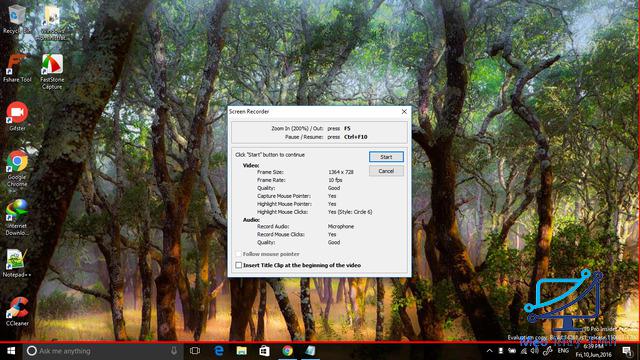Open the volume control in system tray
The image size is (640, 360).
coord(535,351)
